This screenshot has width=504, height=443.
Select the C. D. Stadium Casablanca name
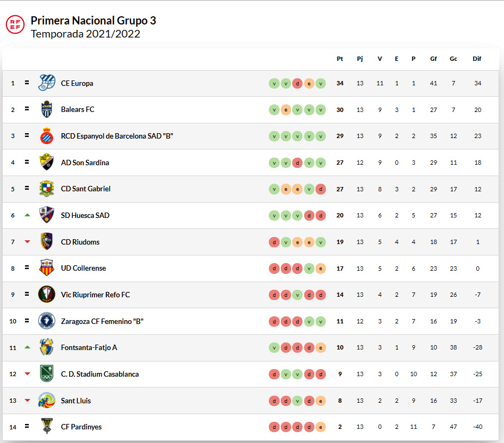coord(99,374)
